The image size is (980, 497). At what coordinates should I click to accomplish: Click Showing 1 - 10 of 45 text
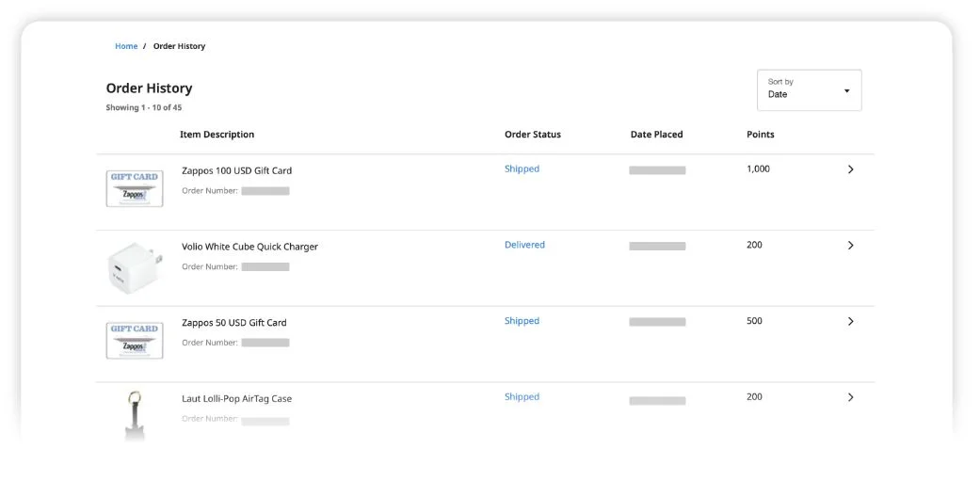[144, 107]
